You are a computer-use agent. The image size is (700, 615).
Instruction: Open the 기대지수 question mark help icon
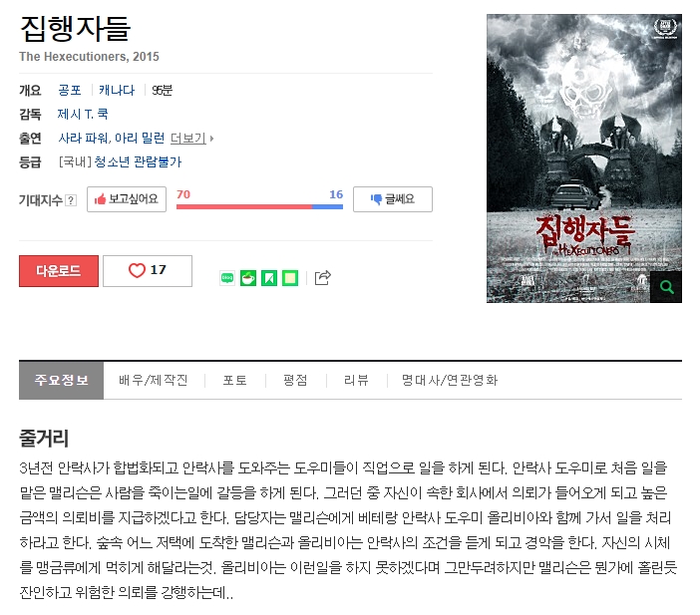tap(71, 200)
